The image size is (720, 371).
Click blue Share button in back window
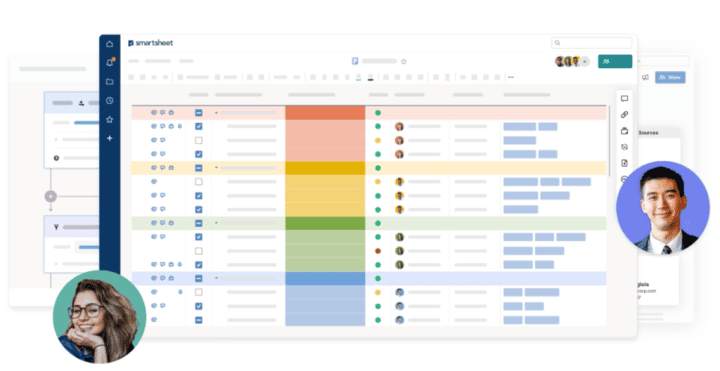670,77
